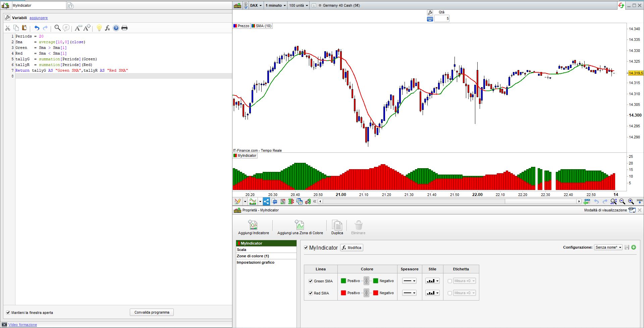This screenshot has width=644, height=328.
Task: Open the 100 unità dropdown
Action: (299, 5)
